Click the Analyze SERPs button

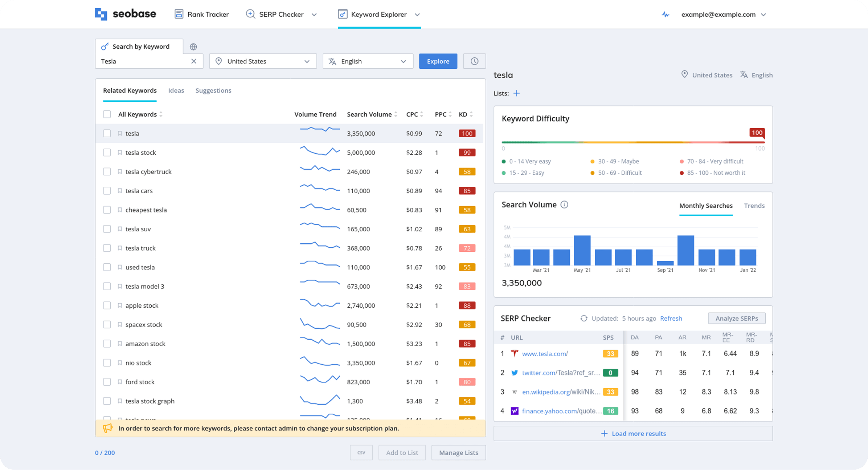[737, 318]
